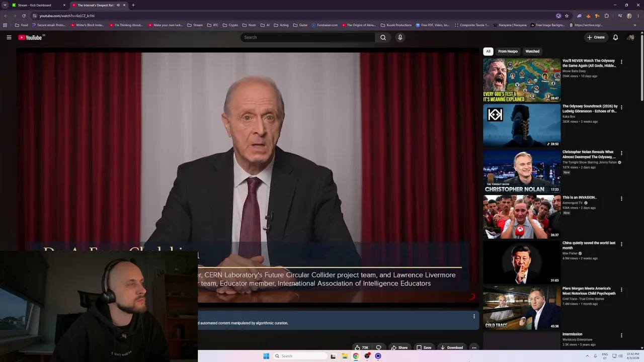Open menu for 'This is an INVASION' video
The width and height of the screenshot is (644, 362).
(x=621, y=199)
